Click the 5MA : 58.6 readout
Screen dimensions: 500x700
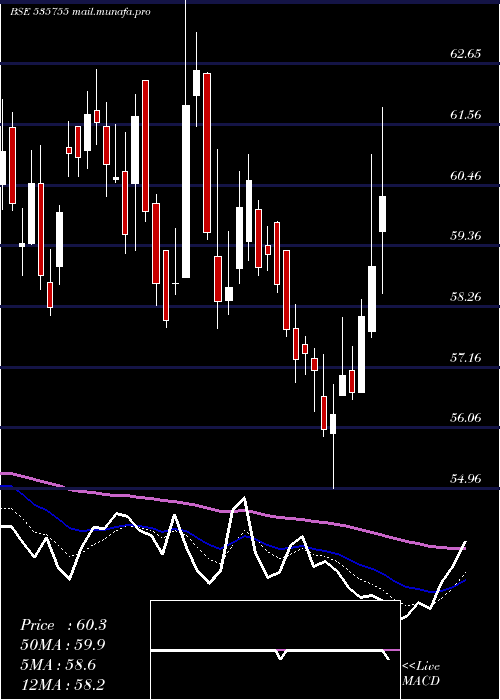58,665
